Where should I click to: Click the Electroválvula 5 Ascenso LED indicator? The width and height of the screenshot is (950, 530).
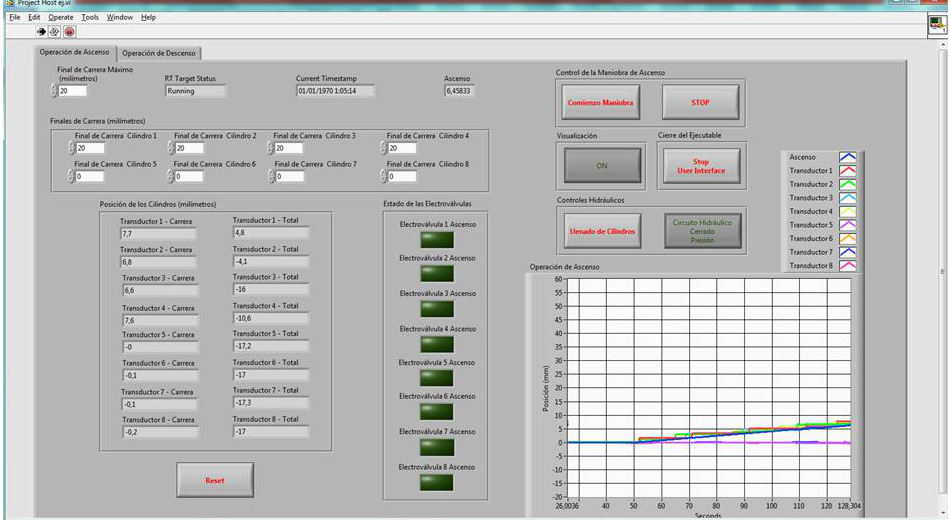click(437, 378)
